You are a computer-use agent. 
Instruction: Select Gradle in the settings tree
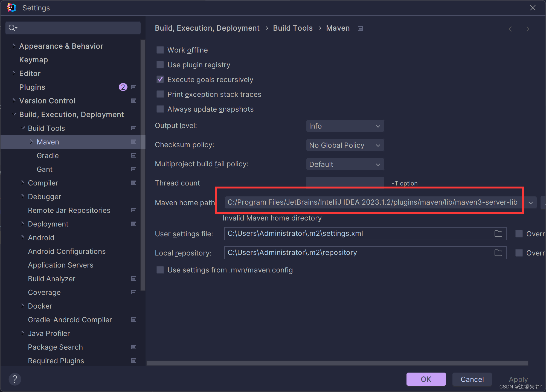pos(48,156)
